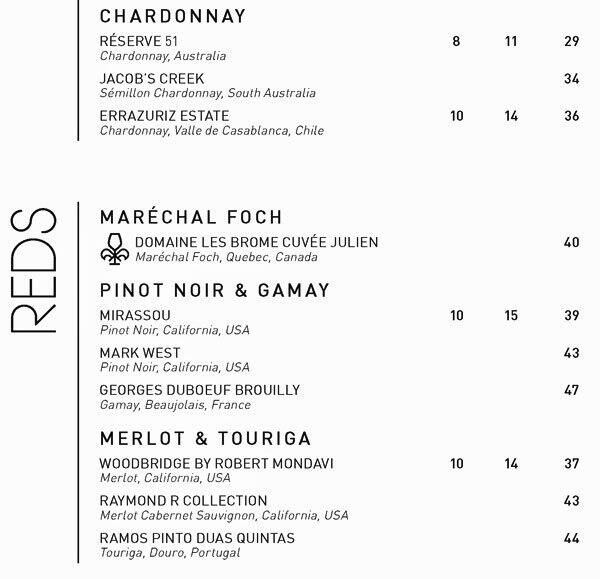This screenshot has width=600, height=579.
Task: Choose Georges Duboeuf Brouilly
Action: 200,390
